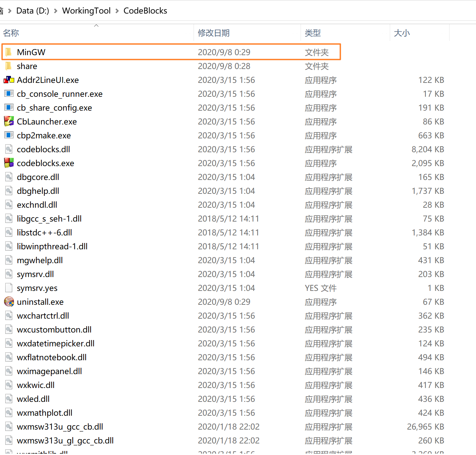Expand the chevron after WorkingTool

(x=117, y=11)
